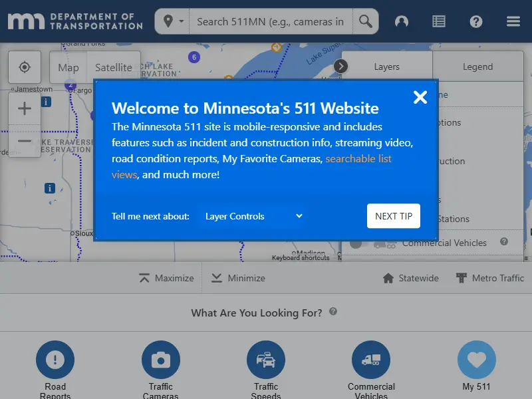Open the Legend tab
The width and height of the screenshot is (532, 399).
click(477, 66)
